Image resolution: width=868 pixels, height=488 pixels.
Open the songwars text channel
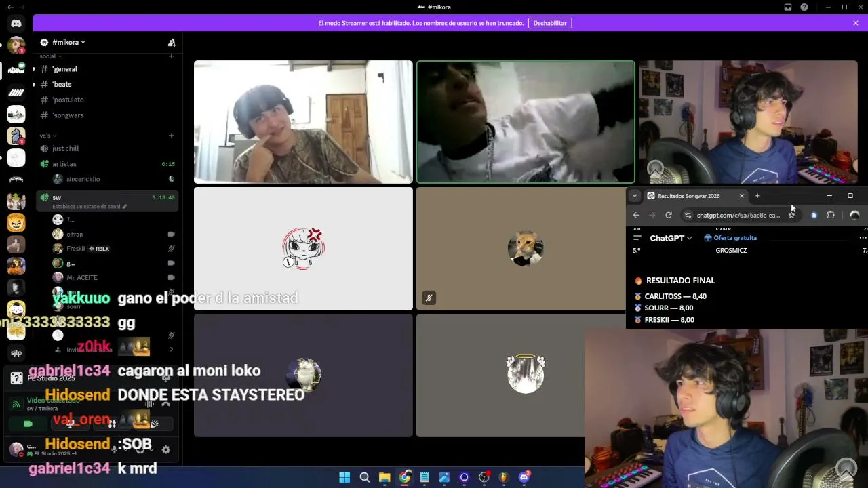click(x=107, y=115)
